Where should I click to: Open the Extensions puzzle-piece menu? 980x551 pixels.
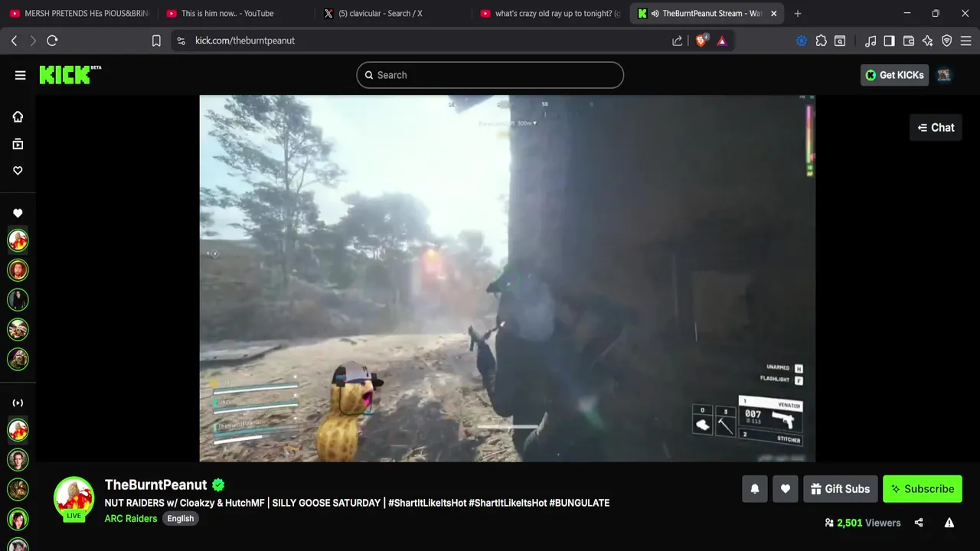821,41
